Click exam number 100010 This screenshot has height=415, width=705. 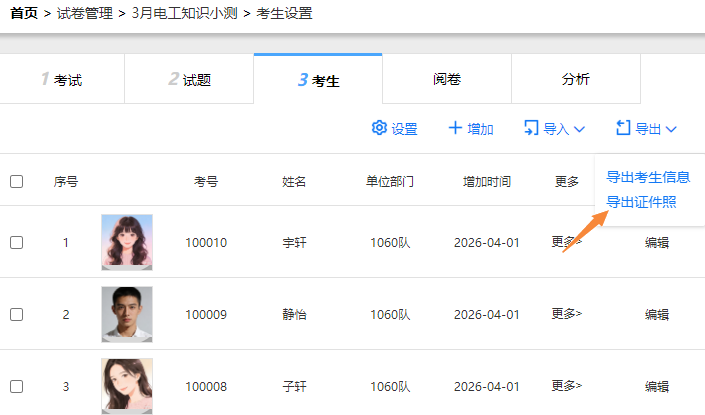[206, 243]
